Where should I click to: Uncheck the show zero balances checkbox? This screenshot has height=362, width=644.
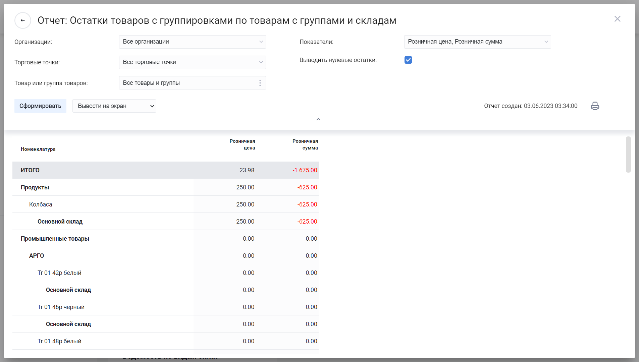[x=408, y=60]
